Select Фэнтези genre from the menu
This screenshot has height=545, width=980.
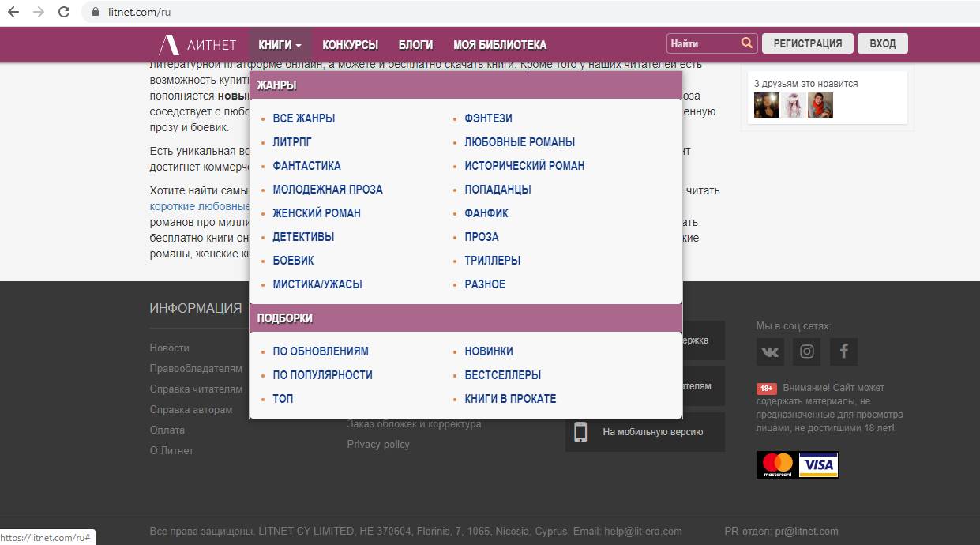click(x=488, y=118)
